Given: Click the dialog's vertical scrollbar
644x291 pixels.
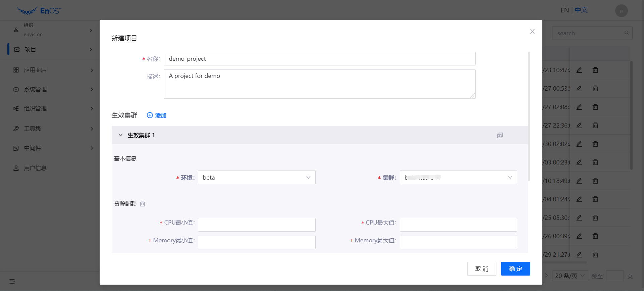Looking at the screenshot, I should point(529,116).
